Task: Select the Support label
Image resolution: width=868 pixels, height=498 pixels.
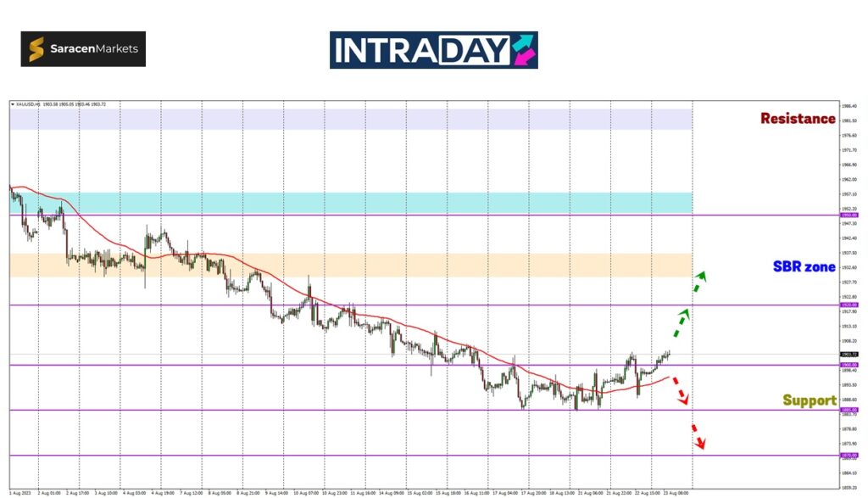Action: [809, 400]
